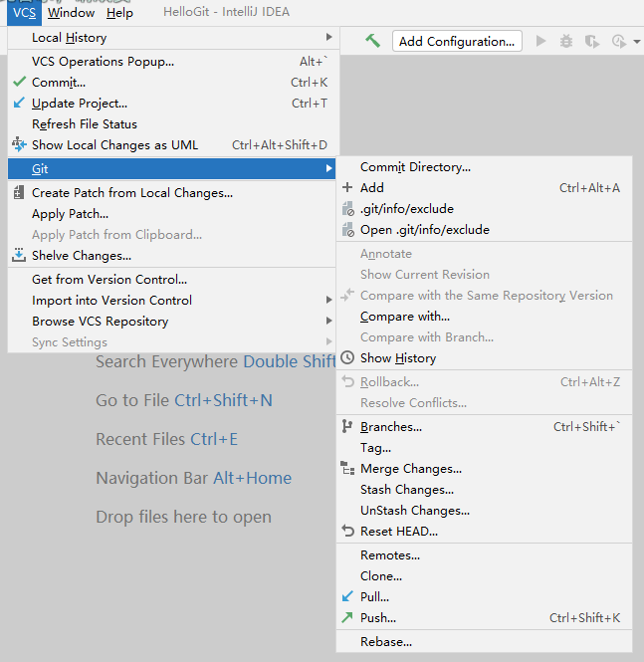Choose Compare with... in Git submenu
This screenshot has height=662, width=644.
pos(485,317)
